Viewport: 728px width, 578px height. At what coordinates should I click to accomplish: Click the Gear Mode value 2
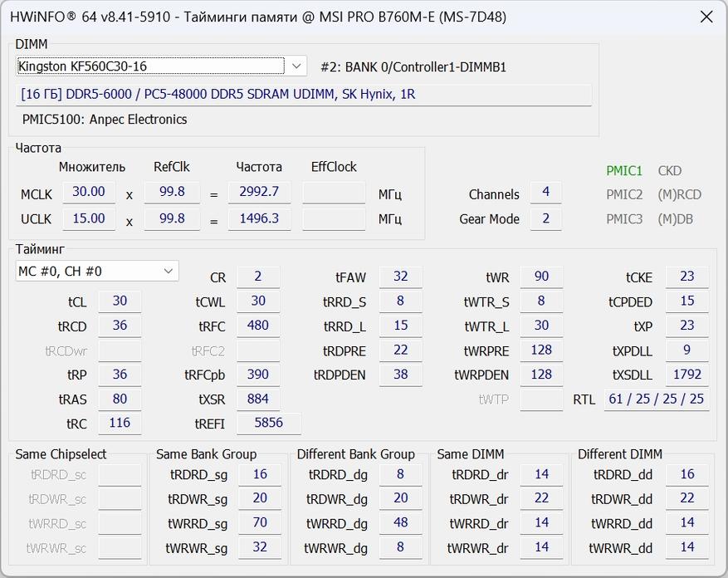(545, 218)
